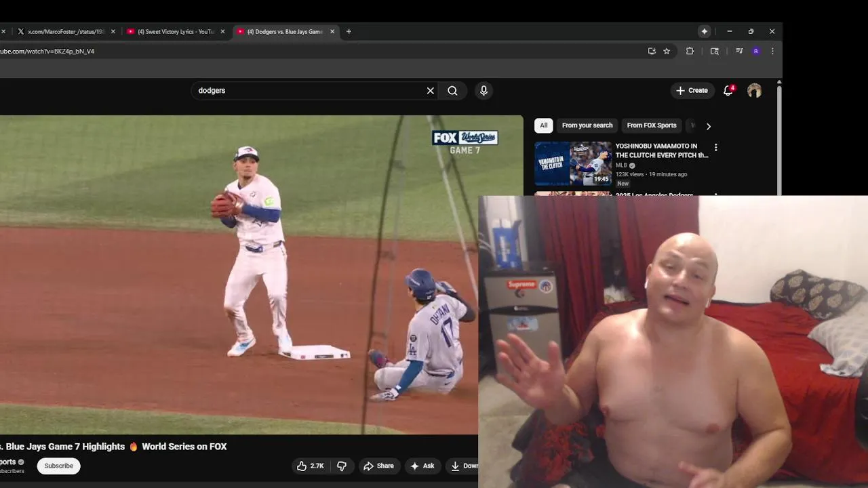Open the Yamamoto in the Clutch video title
Screen dimensions: 868x488
pos(662,150)
